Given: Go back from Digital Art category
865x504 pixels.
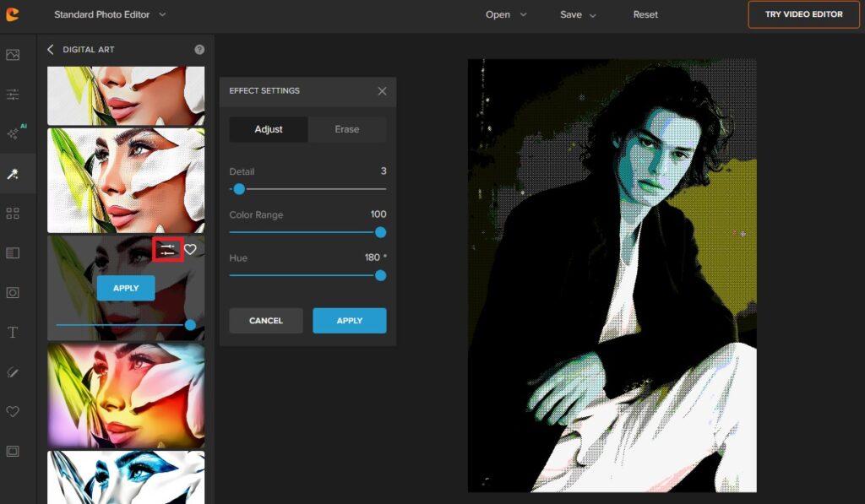Looking at the screenshot, I should 50,49.
